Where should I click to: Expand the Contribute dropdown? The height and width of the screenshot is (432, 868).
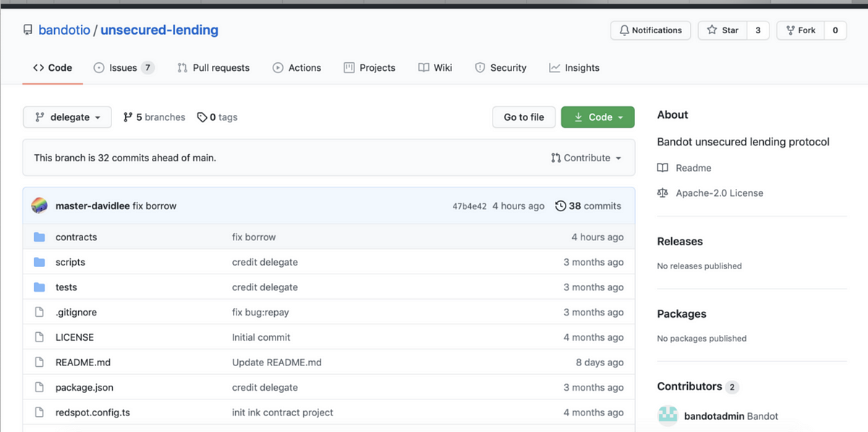tap(586, 158)
